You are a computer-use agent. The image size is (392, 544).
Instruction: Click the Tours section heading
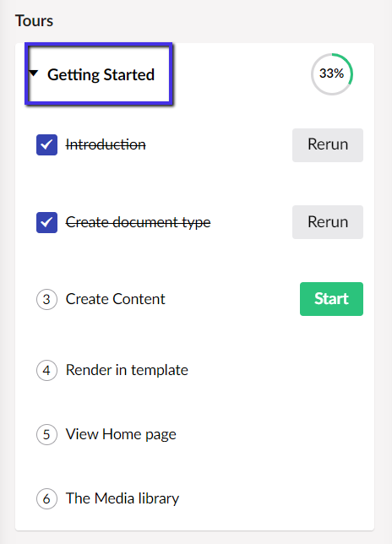coord(34,21)
